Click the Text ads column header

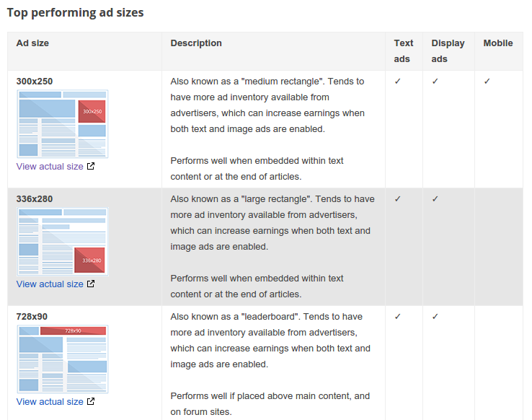(x=403, y=51)
